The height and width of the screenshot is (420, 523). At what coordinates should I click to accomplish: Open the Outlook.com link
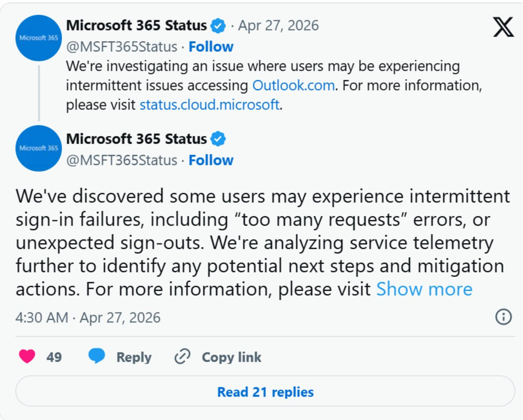(292, 85)
